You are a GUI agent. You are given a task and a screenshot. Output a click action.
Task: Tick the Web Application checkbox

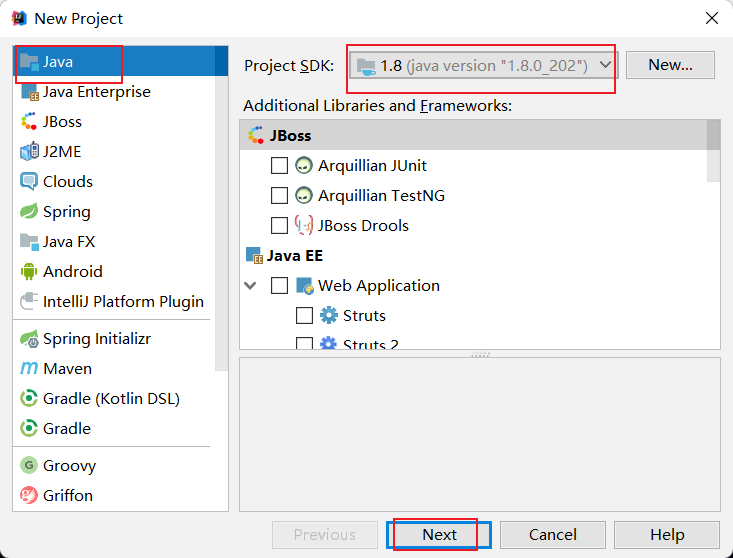280,286
